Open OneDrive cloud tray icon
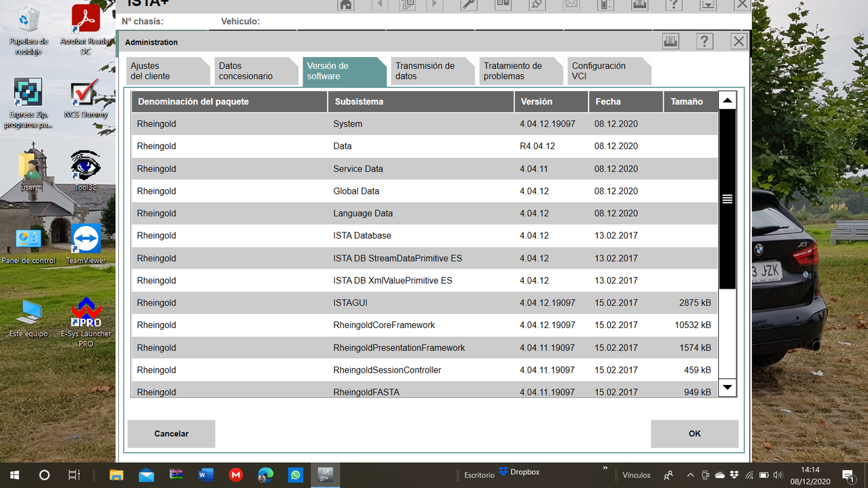Image resolution: width=868 pixels, height=488 pixels. click(x=720, y=475)
